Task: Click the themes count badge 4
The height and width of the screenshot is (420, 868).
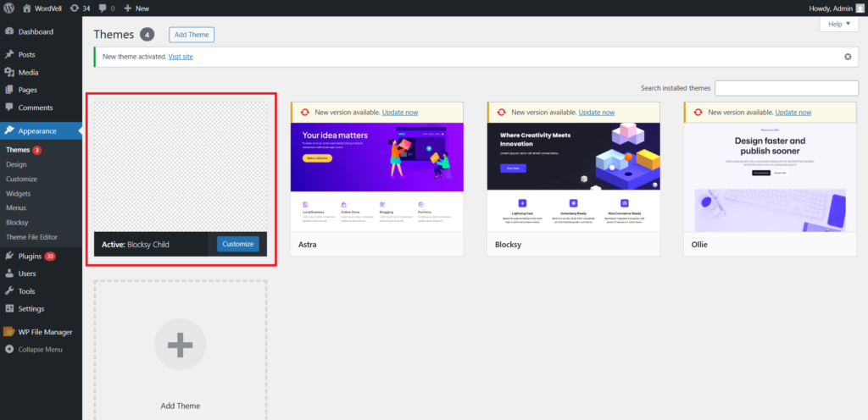Action: [147, 34]
